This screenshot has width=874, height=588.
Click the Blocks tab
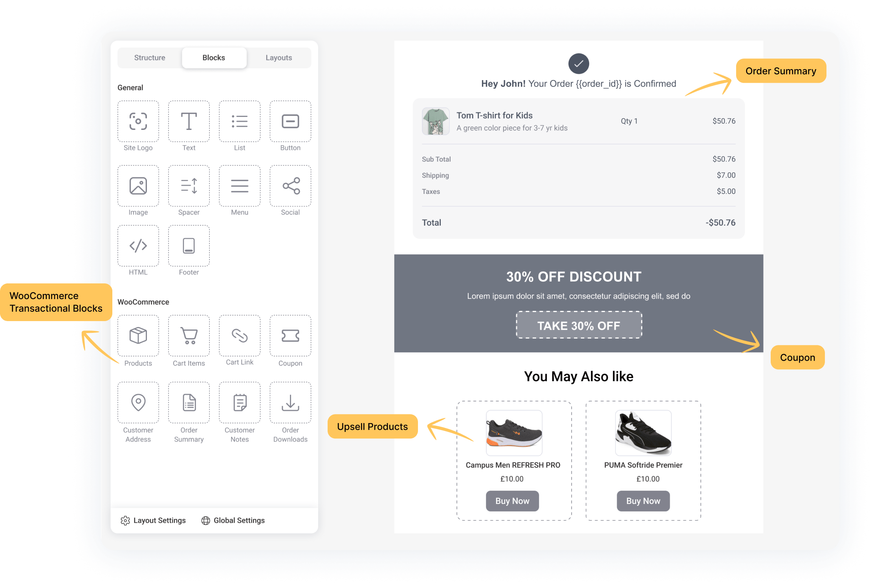213,58
